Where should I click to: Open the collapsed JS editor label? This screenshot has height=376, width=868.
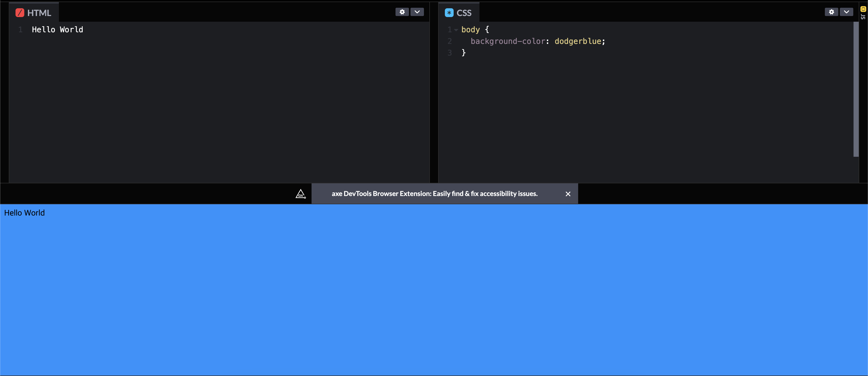click(863, 17)
